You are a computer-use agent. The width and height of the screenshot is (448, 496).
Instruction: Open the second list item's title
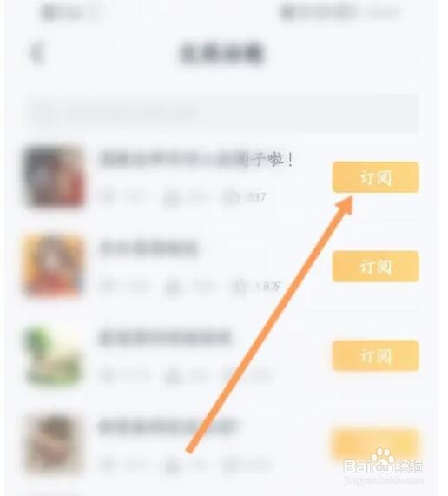[x=148, y=248]
